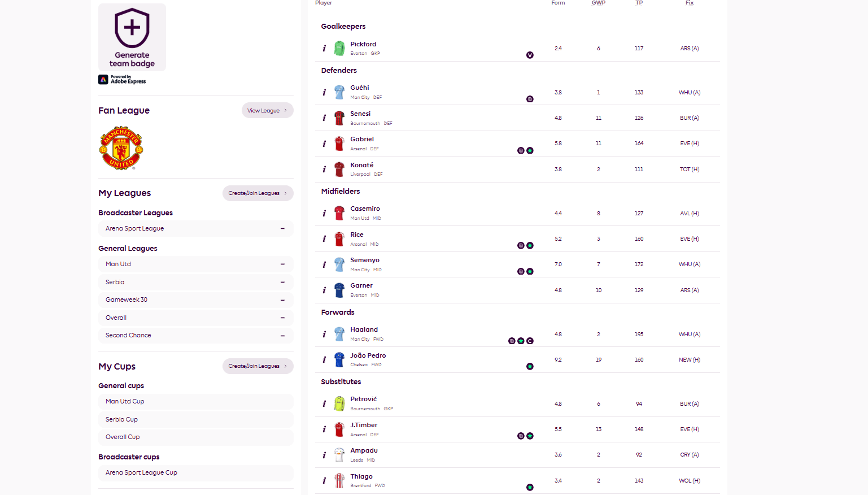Open info for Petrović
The image size is (868, 495).
(324, 404)
